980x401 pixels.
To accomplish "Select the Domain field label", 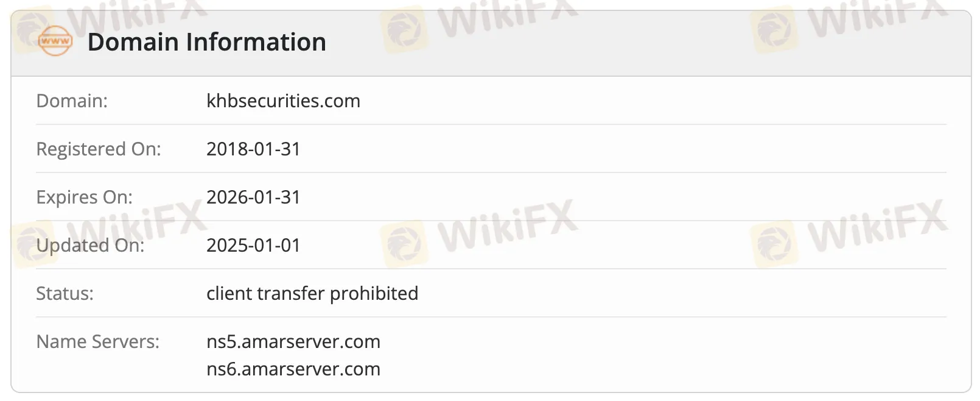I will [x=72, y=101].
